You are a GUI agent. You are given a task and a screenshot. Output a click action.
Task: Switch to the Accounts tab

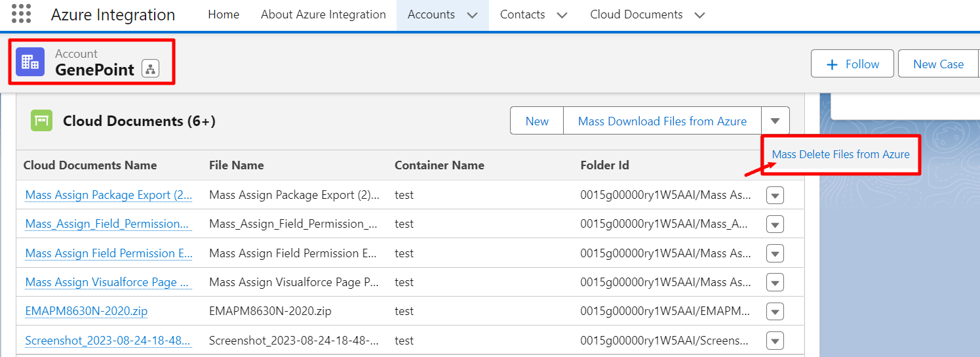[431, 14]
